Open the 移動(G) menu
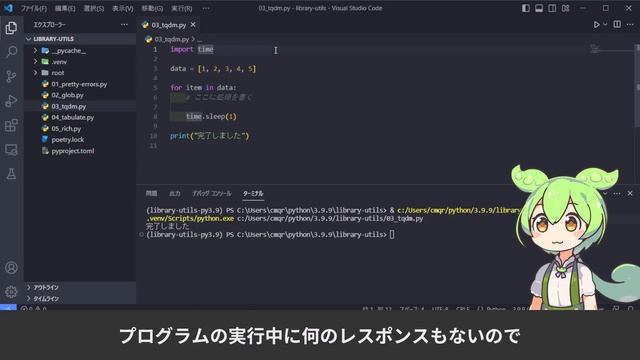 coord(152,8)
